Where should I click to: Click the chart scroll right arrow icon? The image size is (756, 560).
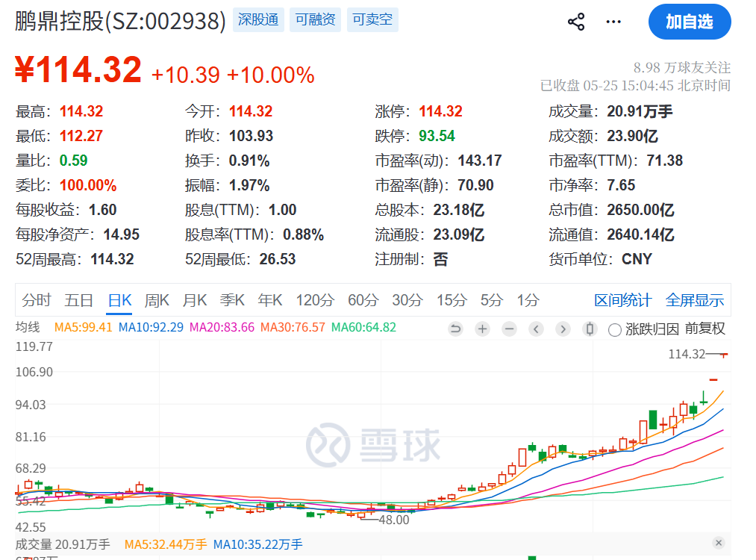563,329
